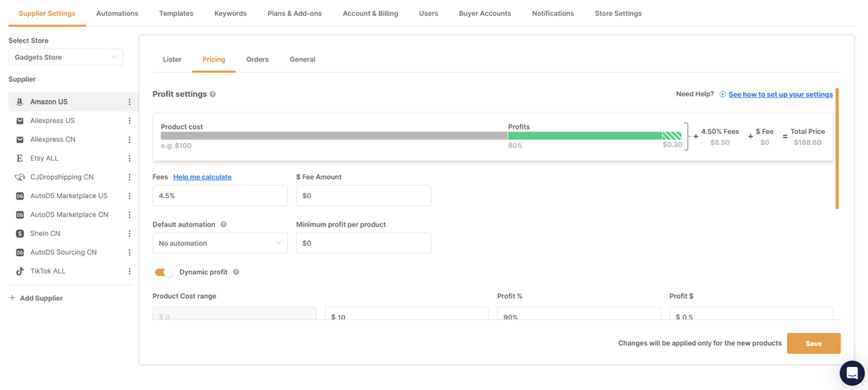The height and width of the screenshot is (390, 868).
Task: Open the CJDropshipping CN three-dot menu
Action: point(129,177)
